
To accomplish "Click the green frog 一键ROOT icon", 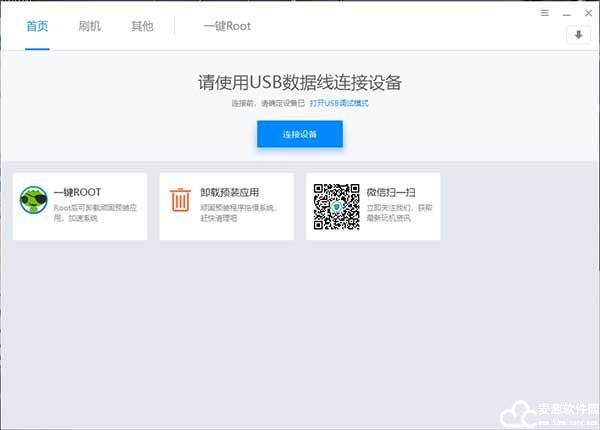I will (x=37, y=203).
